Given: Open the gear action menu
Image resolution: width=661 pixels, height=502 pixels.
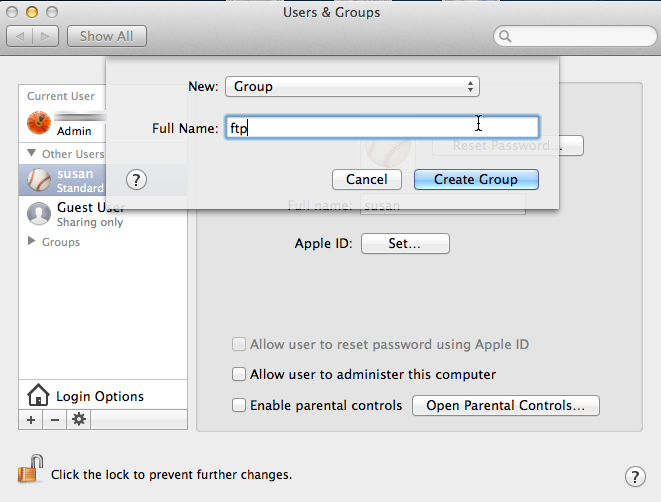Looking at the screenshot, I should pos(78,419).
